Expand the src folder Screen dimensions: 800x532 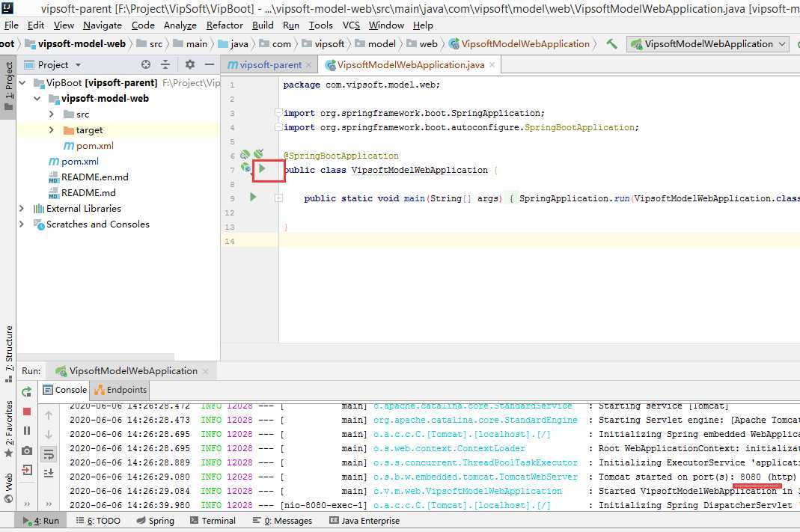click(52, 114)
